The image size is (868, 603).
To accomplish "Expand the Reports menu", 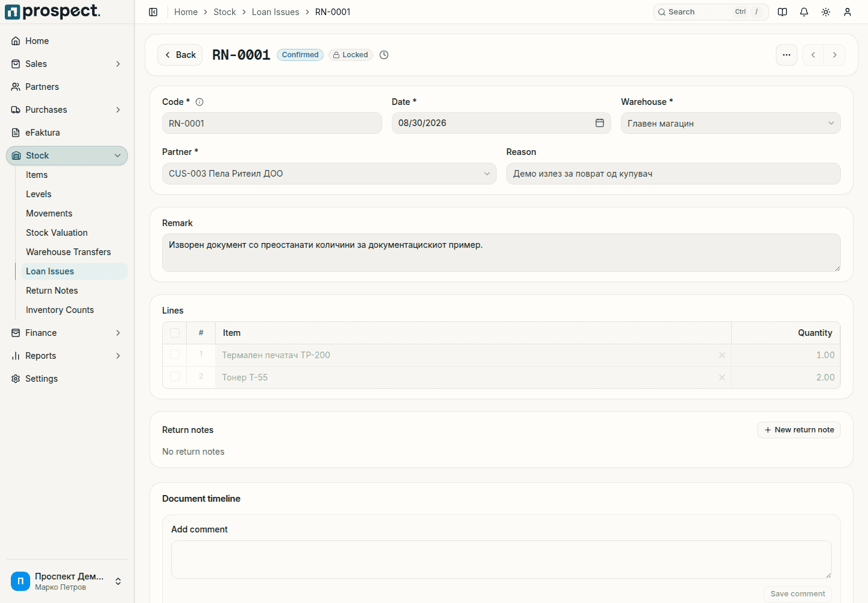I will coord(67,356).
